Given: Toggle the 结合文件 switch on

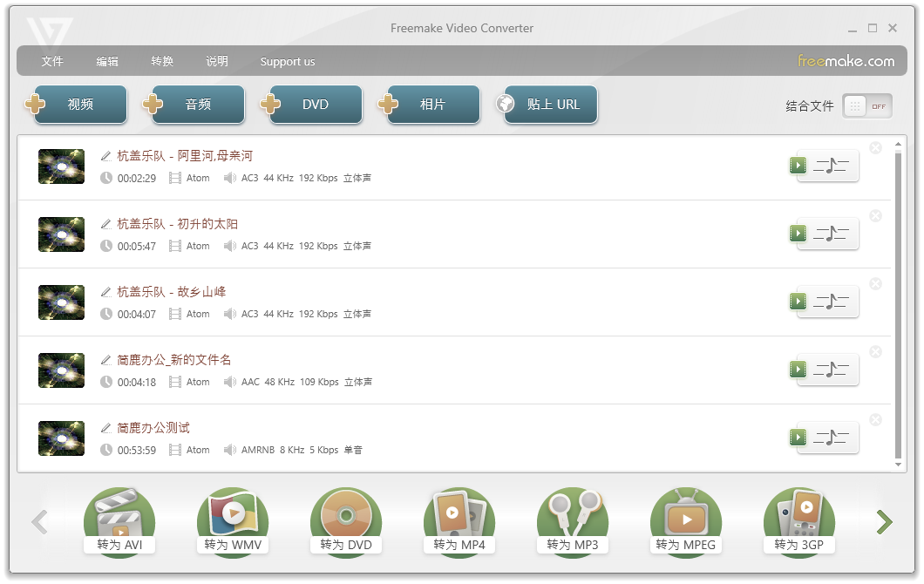Looking at the screenshot, I should 867,105.
